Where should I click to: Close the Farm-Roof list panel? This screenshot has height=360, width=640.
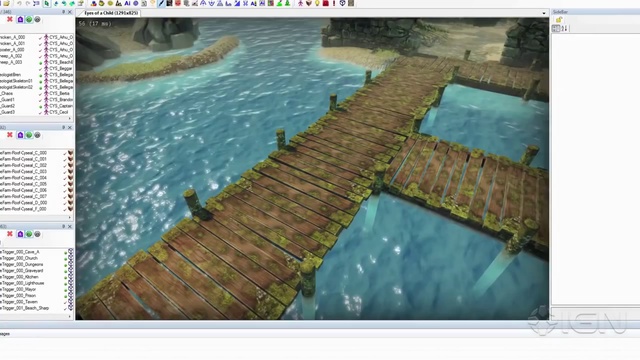(69, 127)
